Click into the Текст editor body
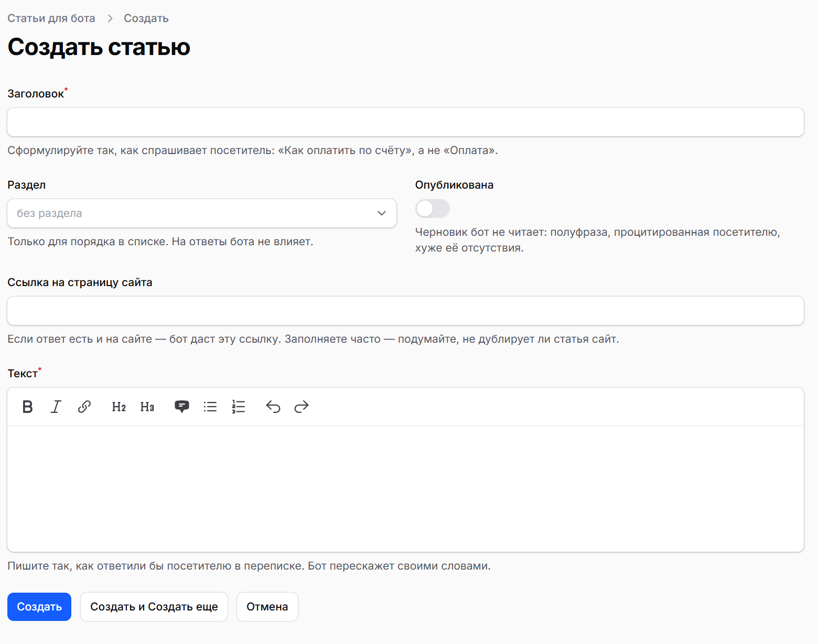Viewport: 818px width, 644px height. pos(405,488)
